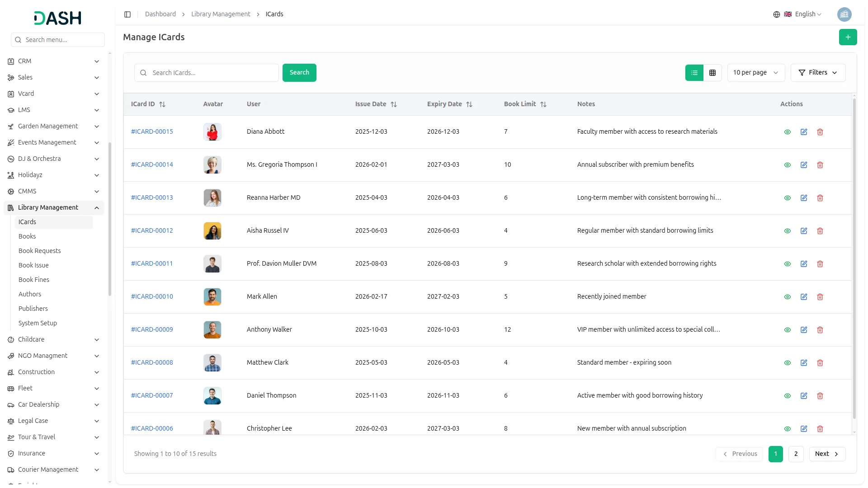Open Book Requests in sidebar

tap(39, 251)
